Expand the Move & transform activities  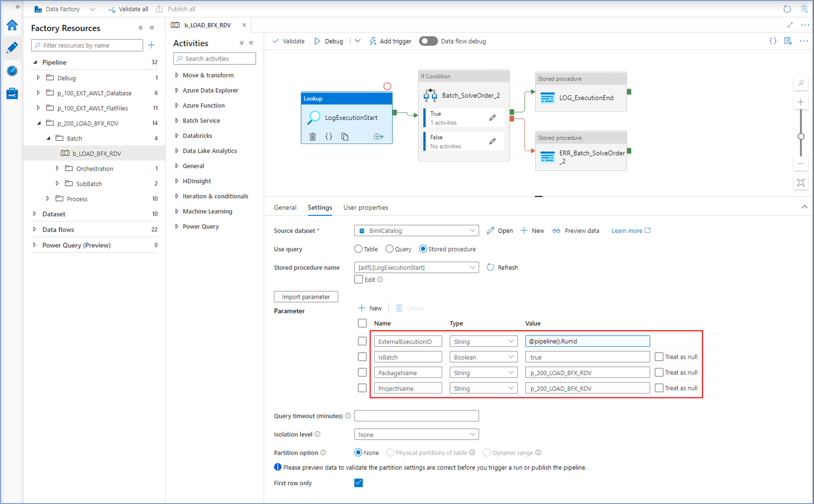tap(177, 75)
